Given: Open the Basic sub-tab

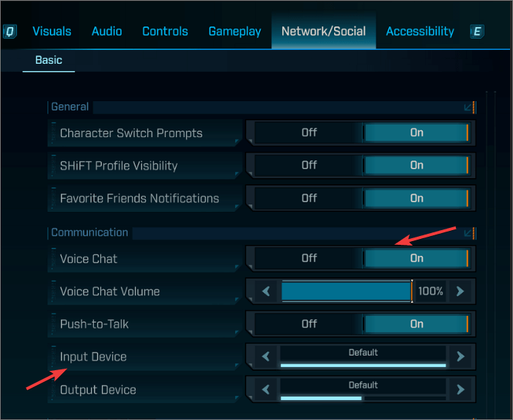Looking at the screenshot, I should [x=49, y=60].
